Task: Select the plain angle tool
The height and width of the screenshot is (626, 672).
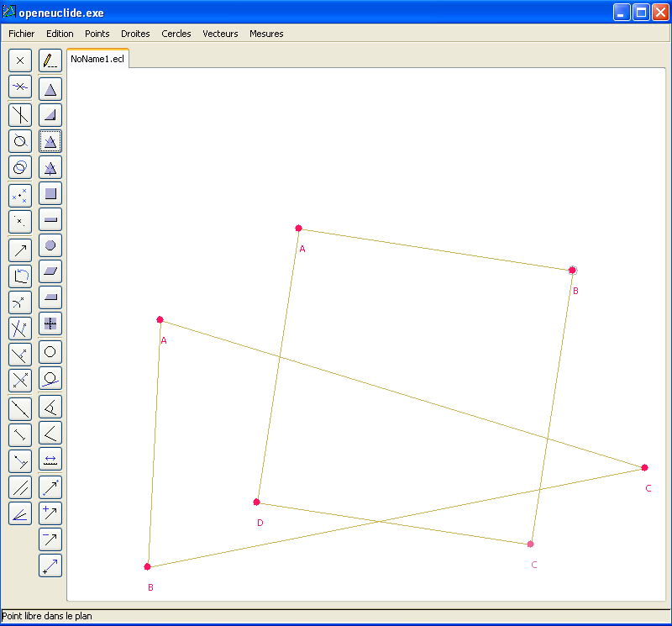Action: click(x=50, y=433)
